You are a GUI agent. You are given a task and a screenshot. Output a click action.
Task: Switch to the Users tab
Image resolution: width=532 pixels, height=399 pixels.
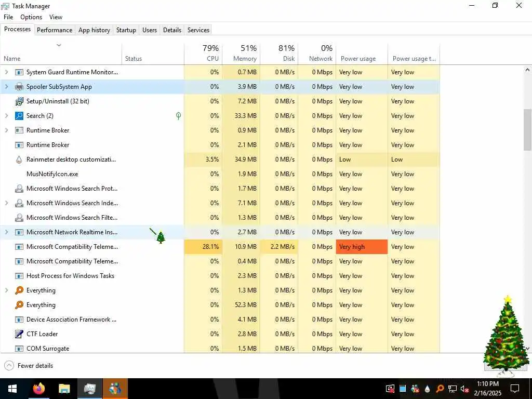pyautogui.click(x=149, y=30)
